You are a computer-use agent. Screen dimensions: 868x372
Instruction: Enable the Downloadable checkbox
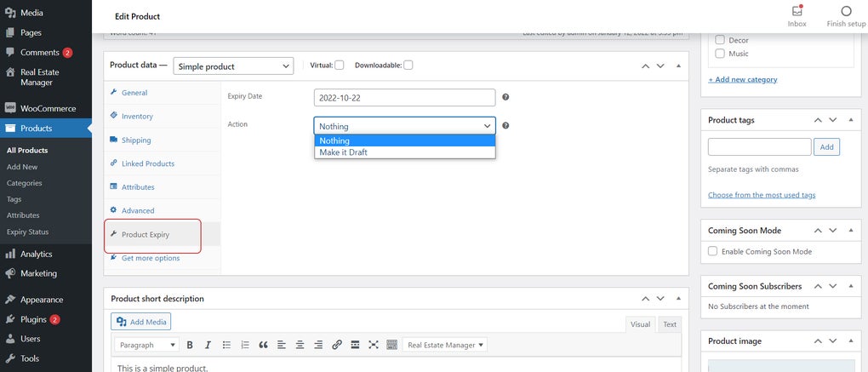(x=408, y=65)
